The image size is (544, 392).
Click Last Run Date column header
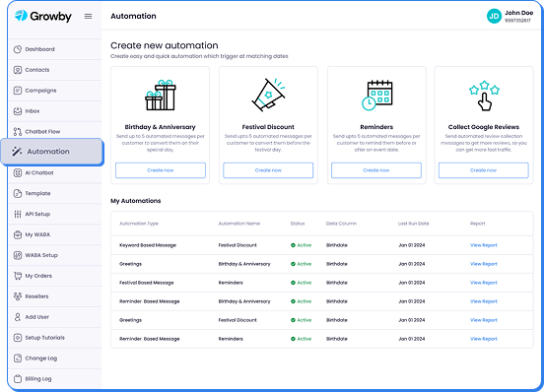coord(413,224)
